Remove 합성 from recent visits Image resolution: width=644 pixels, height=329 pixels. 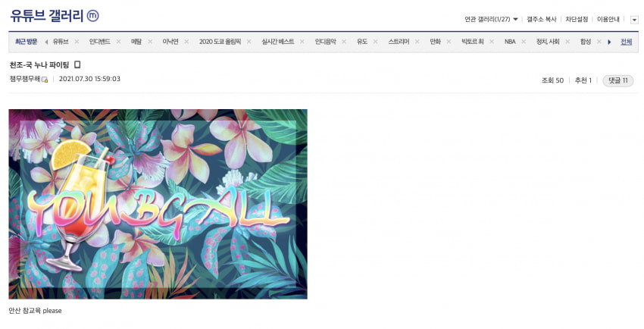coord(599,42)
